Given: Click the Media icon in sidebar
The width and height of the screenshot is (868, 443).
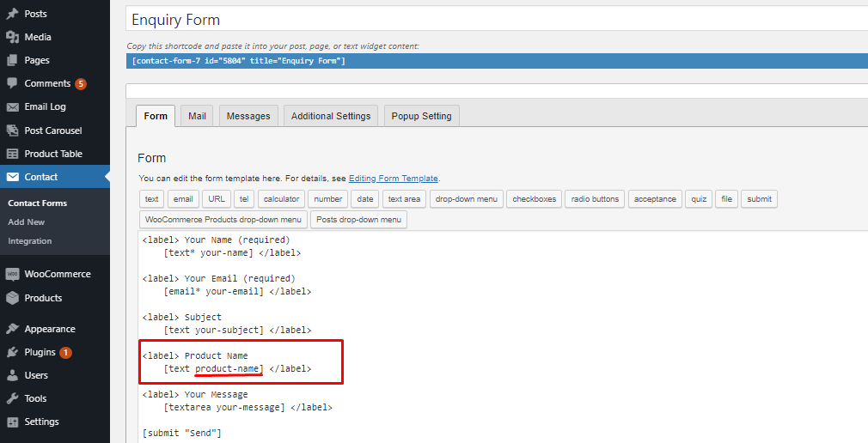Looking at the screenshot, I should [12, 38].
